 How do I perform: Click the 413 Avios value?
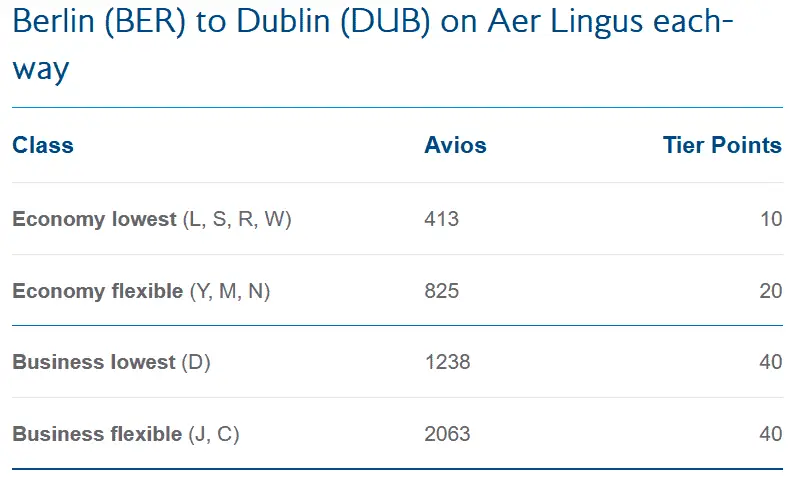coord(441,219)
